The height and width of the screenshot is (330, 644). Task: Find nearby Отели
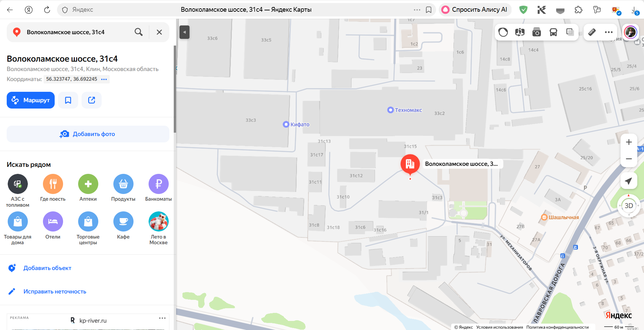click(53, 225)
